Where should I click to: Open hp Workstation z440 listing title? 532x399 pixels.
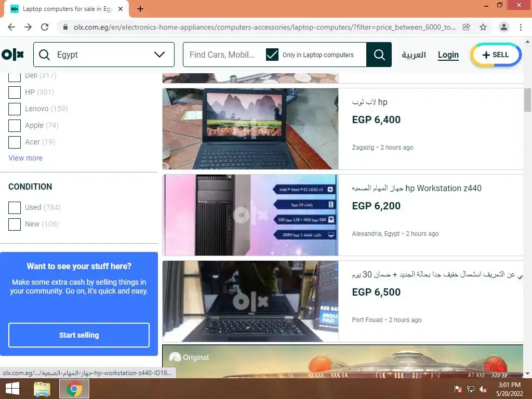pyautogui.click(x=417, y=188)
